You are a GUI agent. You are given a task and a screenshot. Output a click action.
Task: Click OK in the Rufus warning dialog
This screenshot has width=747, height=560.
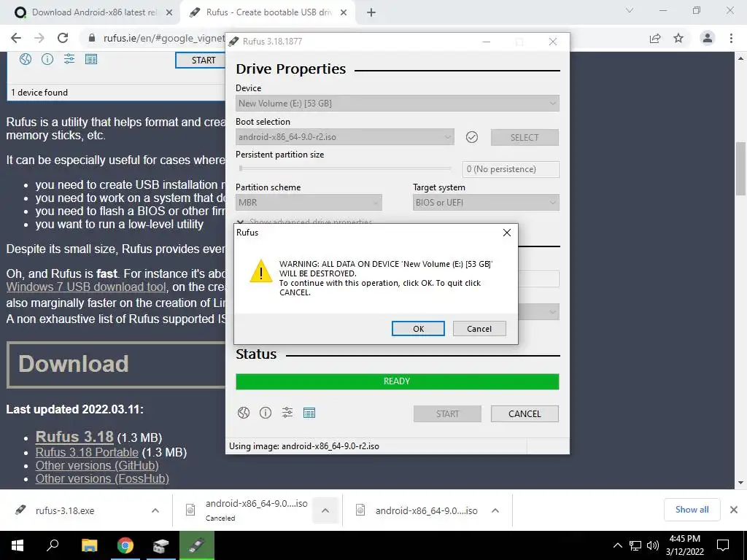tap(418, 329)
